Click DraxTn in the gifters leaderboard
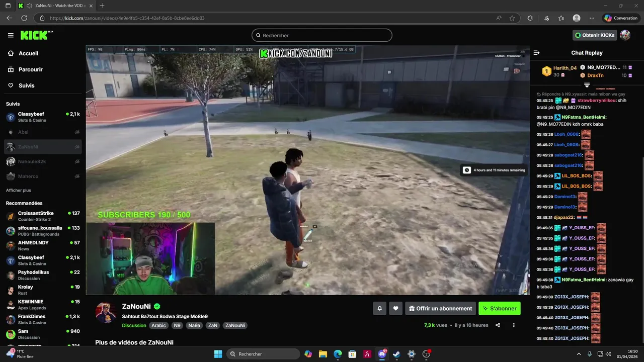644x362 pixels. pos(595,75)
